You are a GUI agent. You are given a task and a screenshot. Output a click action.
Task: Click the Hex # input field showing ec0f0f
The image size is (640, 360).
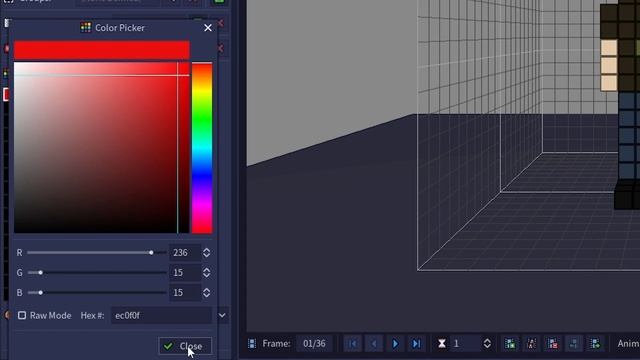[x=161, y=316]
